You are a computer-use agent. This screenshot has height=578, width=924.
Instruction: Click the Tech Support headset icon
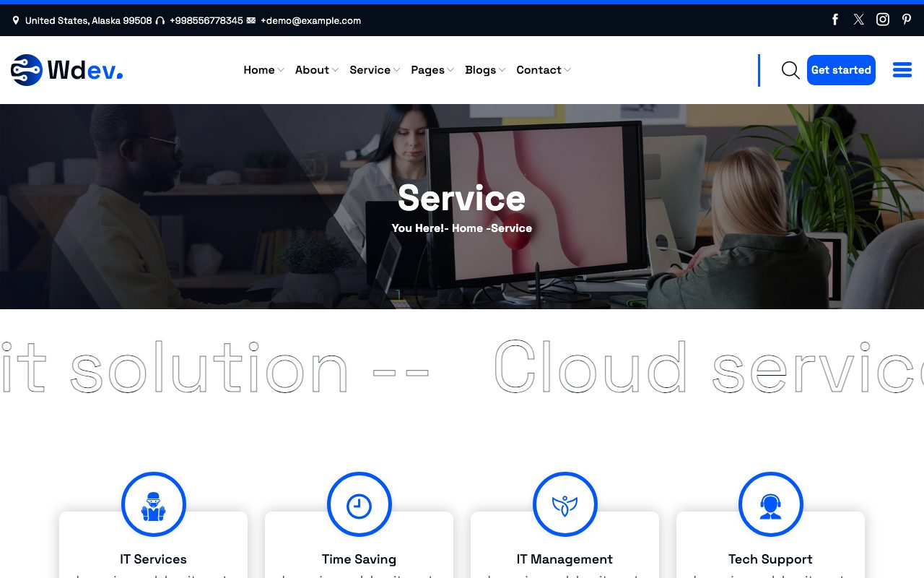point(771,504)
